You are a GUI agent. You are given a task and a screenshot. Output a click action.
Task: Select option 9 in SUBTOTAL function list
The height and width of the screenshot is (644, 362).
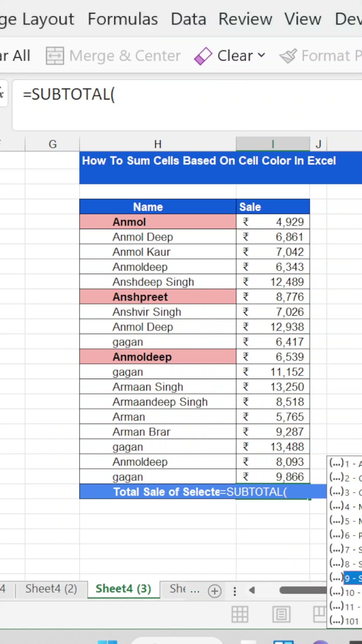click(x=352, y=578)
